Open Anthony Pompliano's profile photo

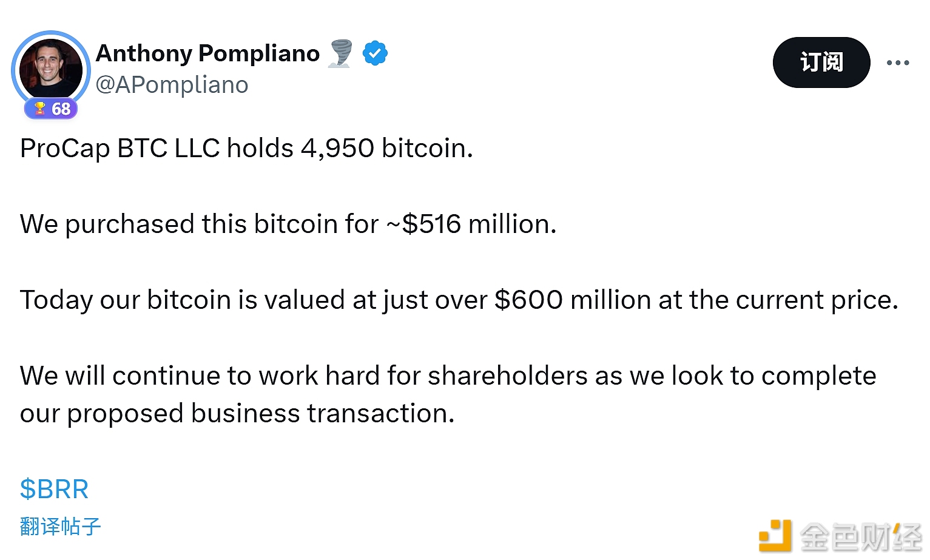point(51,69)
